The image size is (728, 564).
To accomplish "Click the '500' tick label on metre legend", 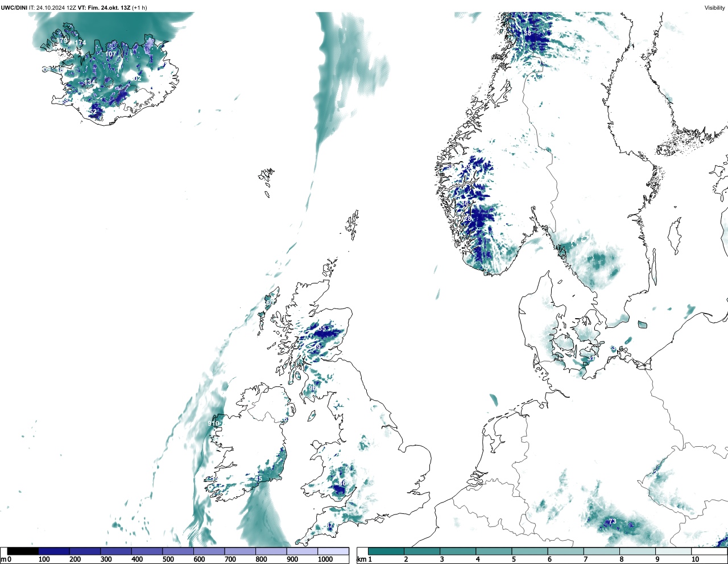I will [168, 559].
